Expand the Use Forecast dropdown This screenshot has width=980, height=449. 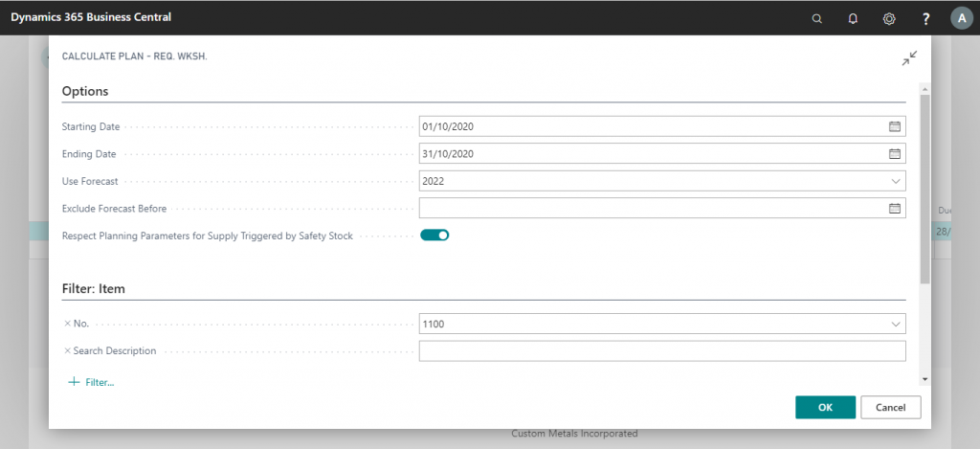click(895, 181)
